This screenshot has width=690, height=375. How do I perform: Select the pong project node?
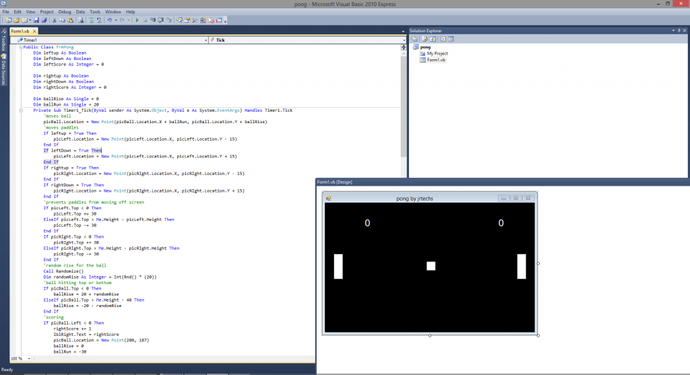(x=426, y=47)
